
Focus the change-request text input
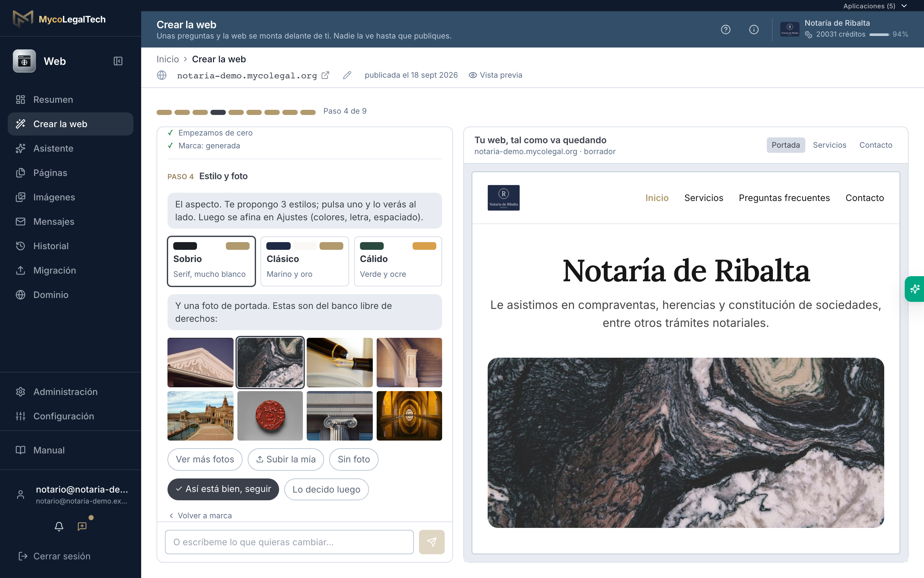pyautogui.click(x=289, y=542)
